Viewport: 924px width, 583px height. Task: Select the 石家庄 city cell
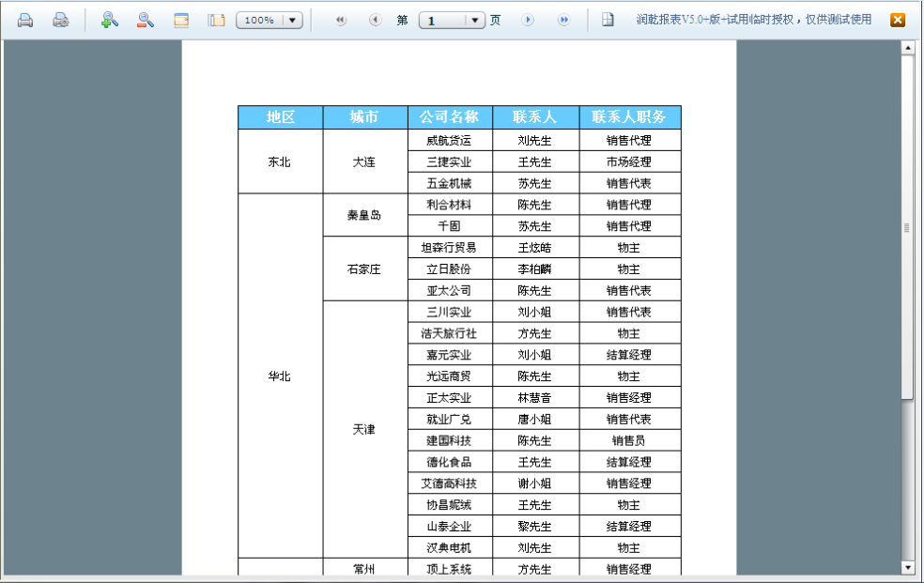pos(364,269)
